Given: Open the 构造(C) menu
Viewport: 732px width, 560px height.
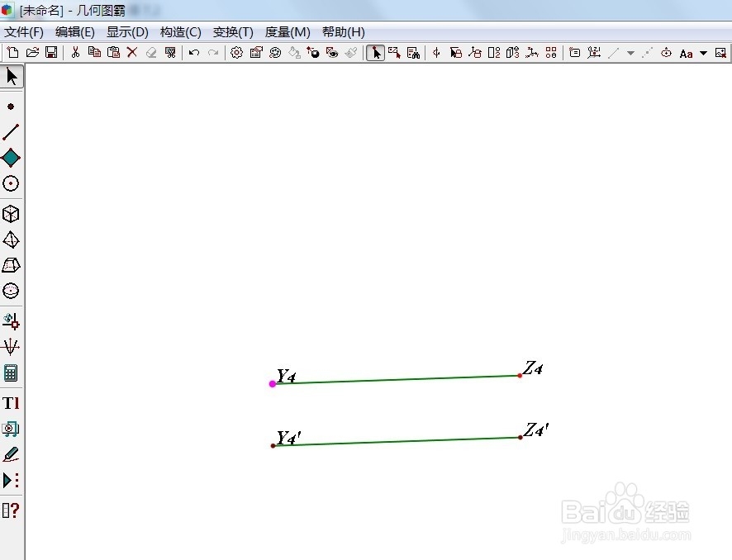Looking at the screenshot, I should tap(181, 32).
